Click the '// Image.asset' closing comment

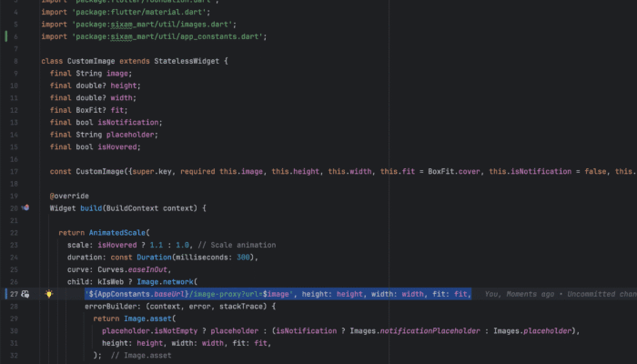coord(141,356)
